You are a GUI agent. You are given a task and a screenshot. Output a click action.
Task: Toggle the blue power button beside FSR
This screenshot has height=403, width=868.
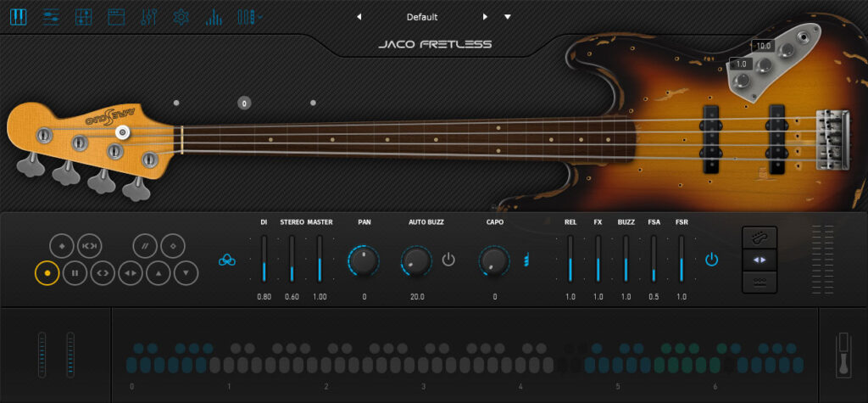711,259
